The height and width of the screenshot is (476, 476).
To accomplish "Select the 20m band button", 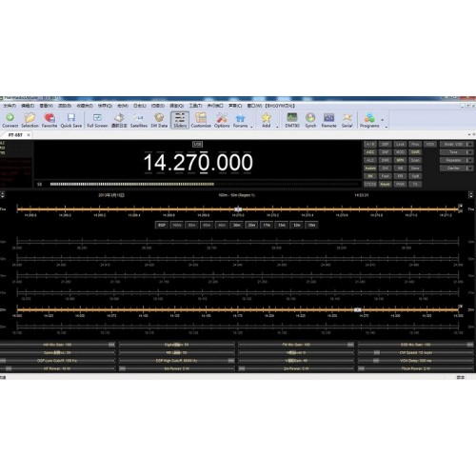I will click(x=251, y=225).
